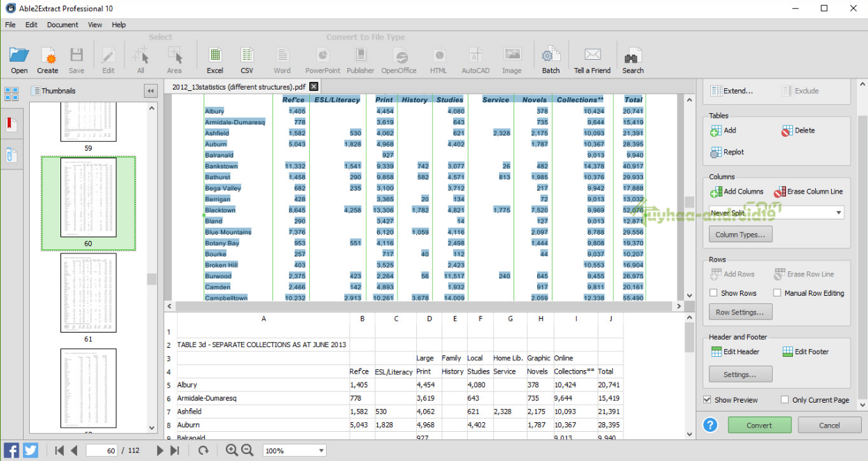Close the 2012_13statistics PDF tab
Screen dimensions: 868x461
pos(313,87)
